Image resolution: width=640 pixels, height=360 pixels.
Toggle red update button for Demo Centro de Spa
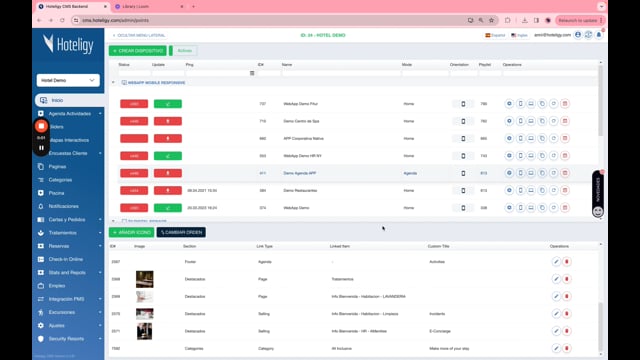[168, 121]
